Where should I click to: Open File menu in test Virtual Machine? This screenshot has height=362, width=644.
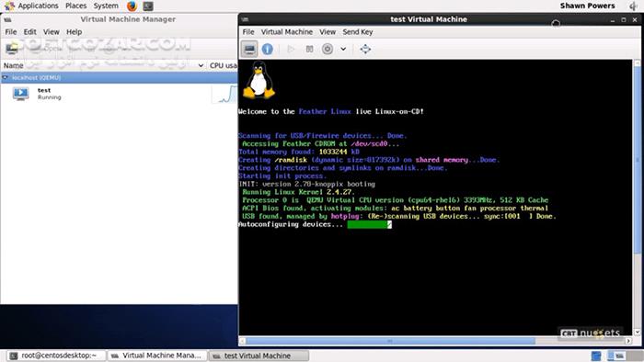point(248,32)
